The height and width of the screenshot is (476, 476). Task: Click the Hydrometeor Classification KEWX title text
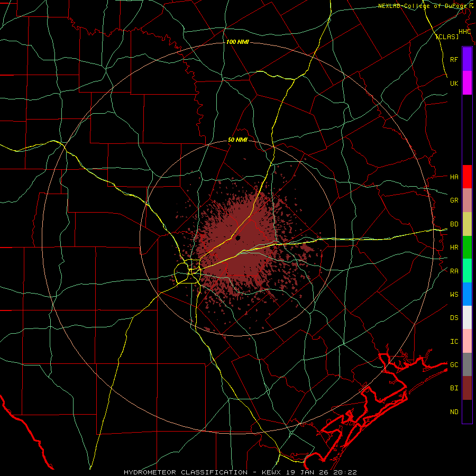click(240, 472)
